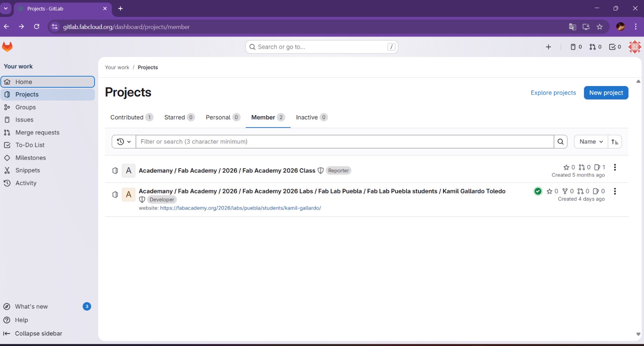The image size is (644, 346).
Task: Go back in browser history
Action: tap(6, 27)
